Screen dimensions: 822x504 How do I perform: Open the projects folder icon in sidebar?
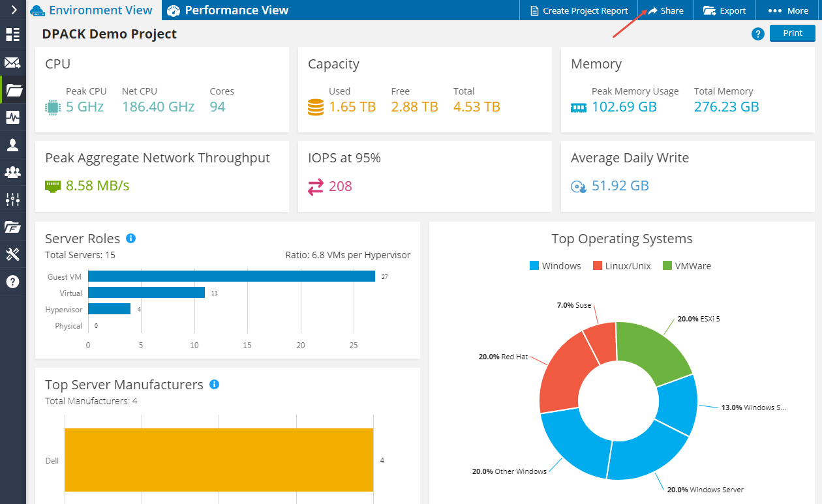[13, 90]
